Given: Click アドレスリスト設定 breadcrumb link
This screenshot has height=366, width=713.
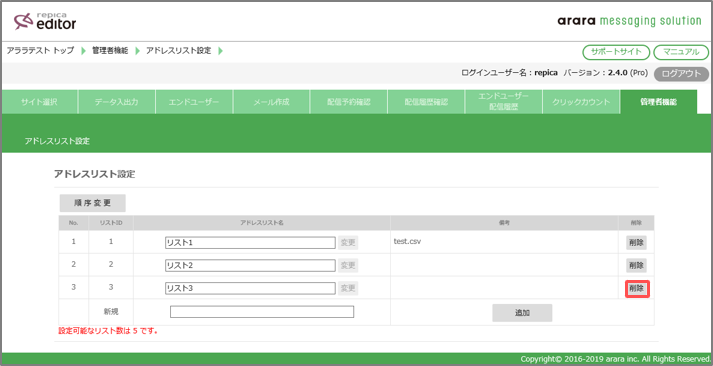Looking at the screenshot, I should (179, 51).
